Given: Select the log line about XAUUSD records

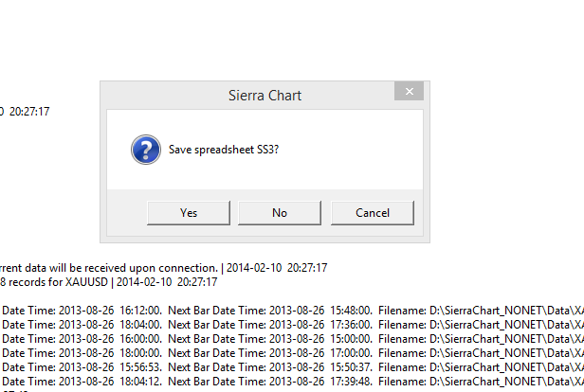Looking at the screenshot, I should (x=104, y=281).
